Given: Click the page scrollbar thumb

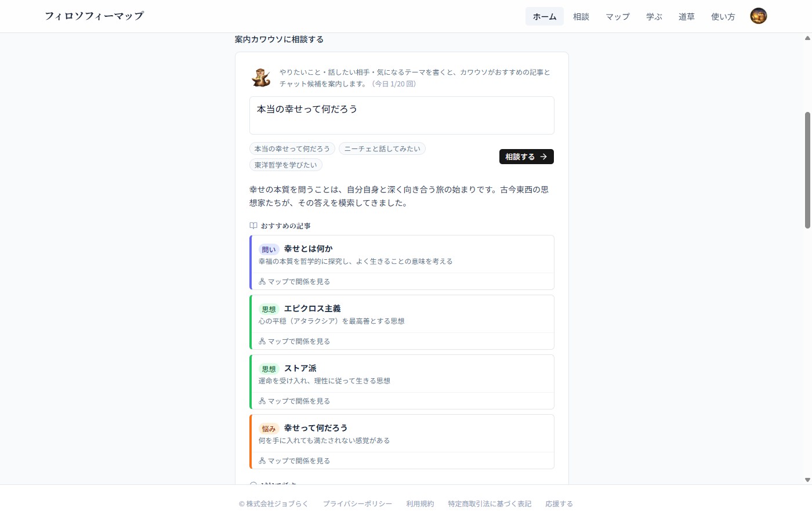Looking at the screenshot, I should 807,170.
